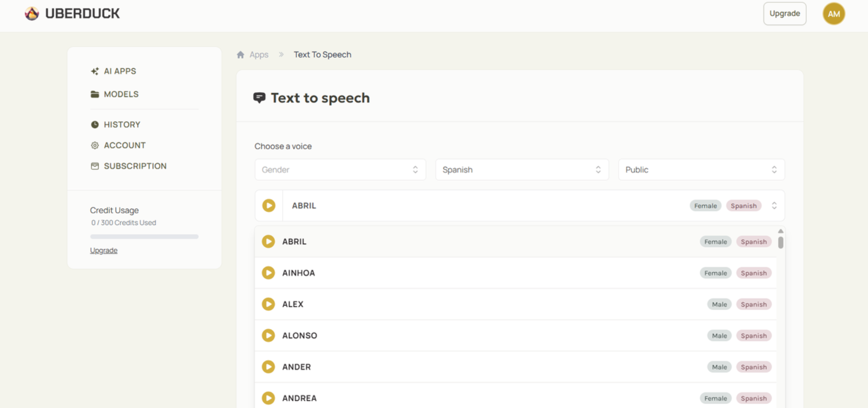Screen dimensions: 868x408
Task: Click the voice list scrollbar thumb
Action: [780, 243]
